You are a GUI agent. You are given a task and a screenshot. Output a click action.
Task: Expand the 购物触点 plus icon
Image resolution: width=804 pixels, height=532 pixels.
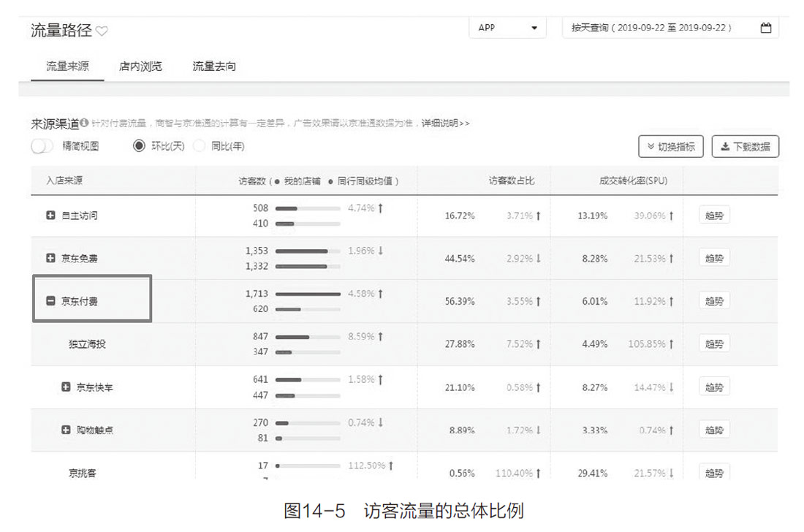66,430
